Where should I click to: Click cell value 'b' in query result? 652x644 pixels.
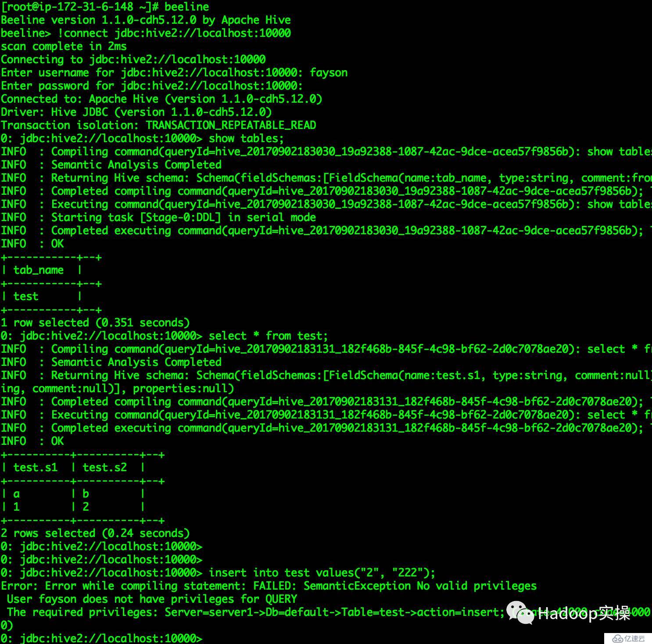click(x=86, y=494)
